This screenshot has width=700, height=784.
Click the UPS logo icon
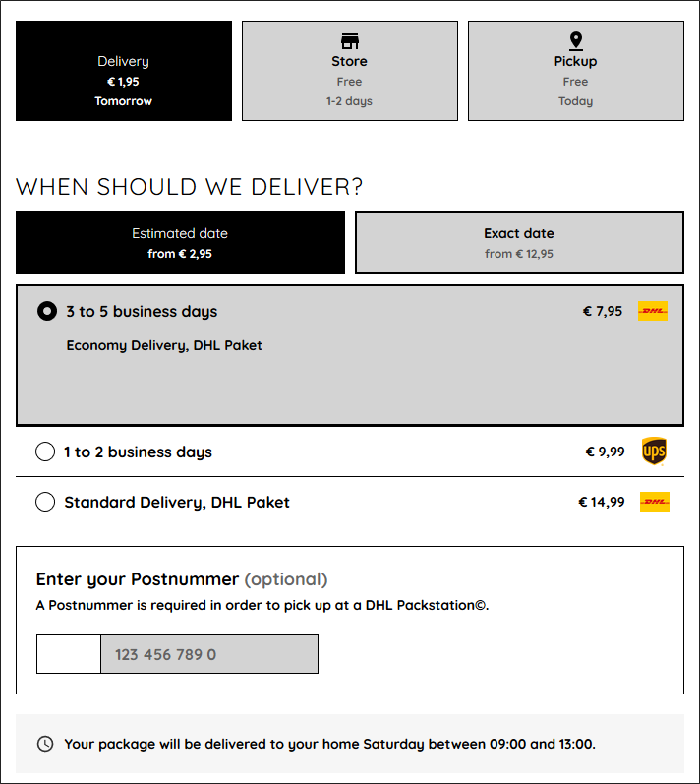pos(654,452)
